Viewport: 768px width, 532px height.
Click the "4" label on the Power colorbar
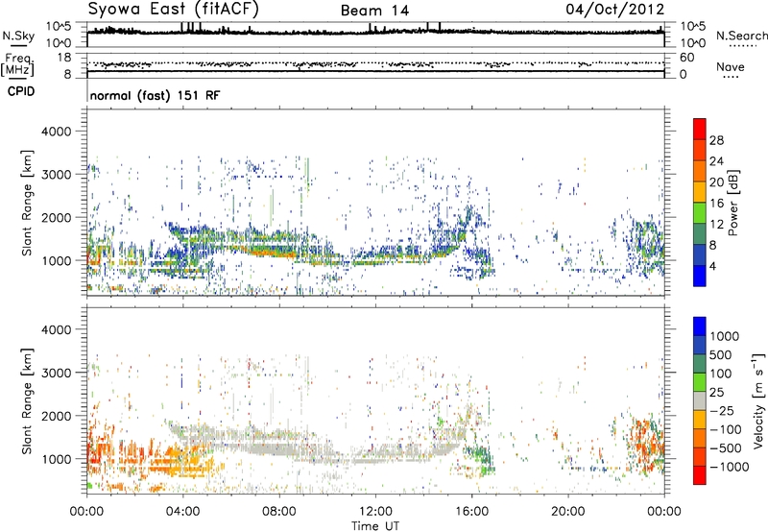coord(713,266)
